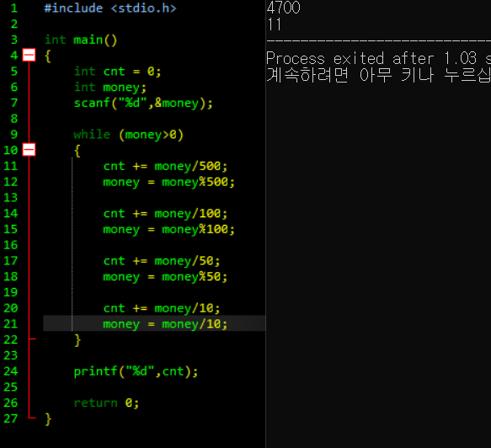Click closing brace of while loop on line 22
The height and width of the screenshot is (448, 491).
click(77, 340)
